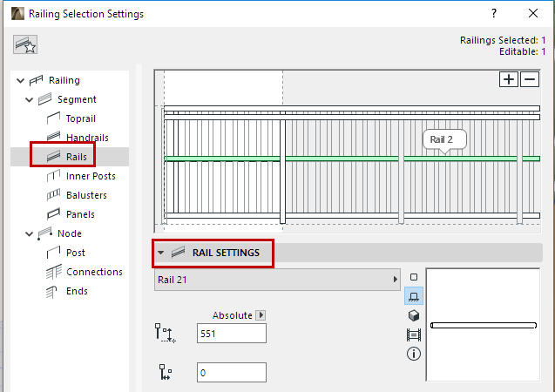Open the Absolute height mode popup
This screenshot has width=555, height=392.
point(261,314)
